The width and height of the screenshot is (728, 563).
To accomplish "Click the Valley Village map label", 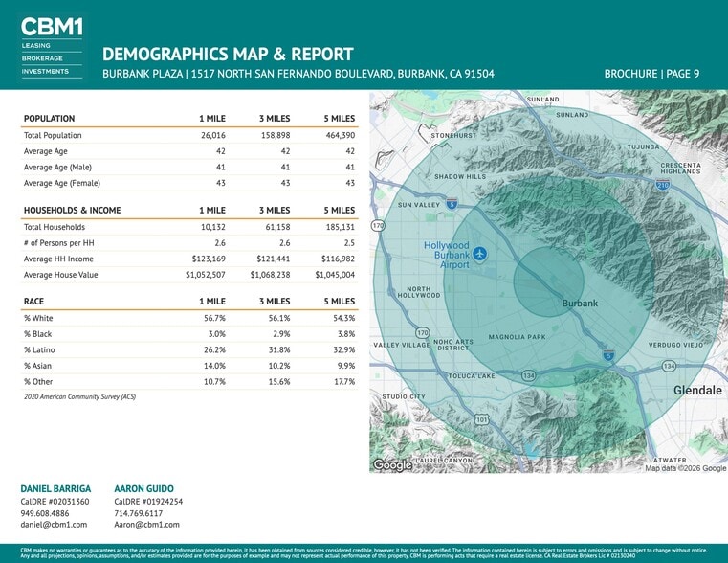I will (402, 345).
